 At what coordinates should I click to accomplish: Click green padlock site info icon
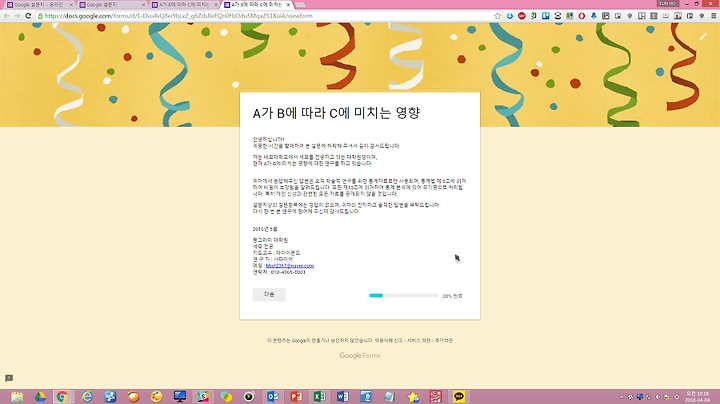(x=40, y=16)
